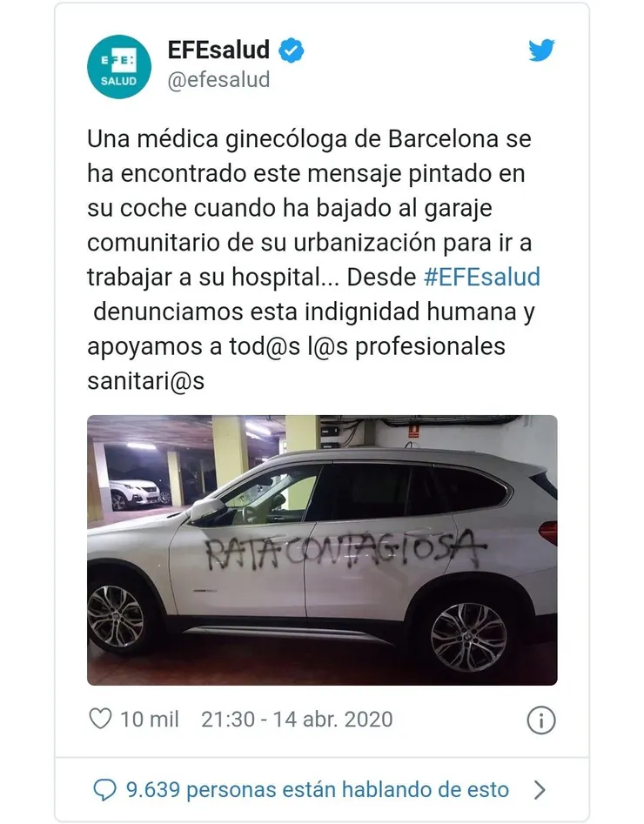Click the speech bubble reply icon
Image resolution: width=644 pixels, height=824 pixels.
(x=104, y=790)
